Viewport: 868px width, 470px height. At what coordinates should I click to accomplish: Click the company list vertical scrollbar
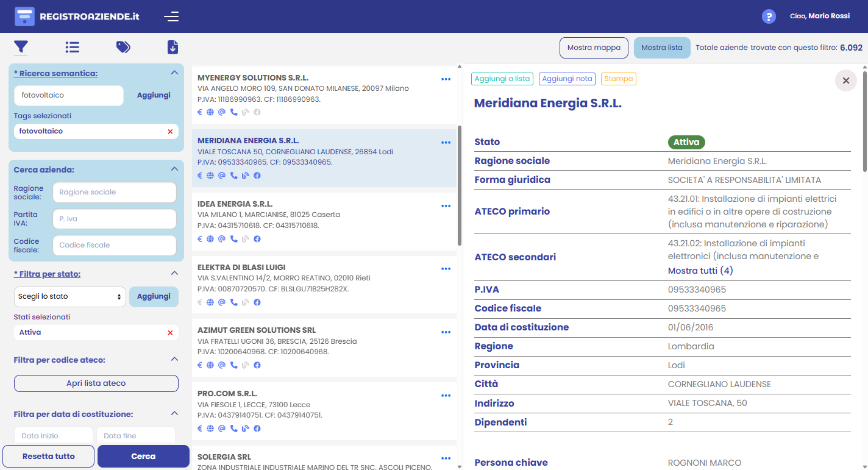[x=460, y=186]
